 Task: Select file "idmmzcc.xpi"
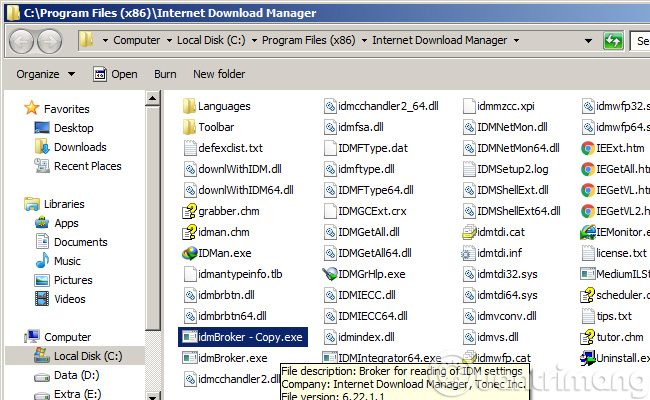click(x=506, y=106)
